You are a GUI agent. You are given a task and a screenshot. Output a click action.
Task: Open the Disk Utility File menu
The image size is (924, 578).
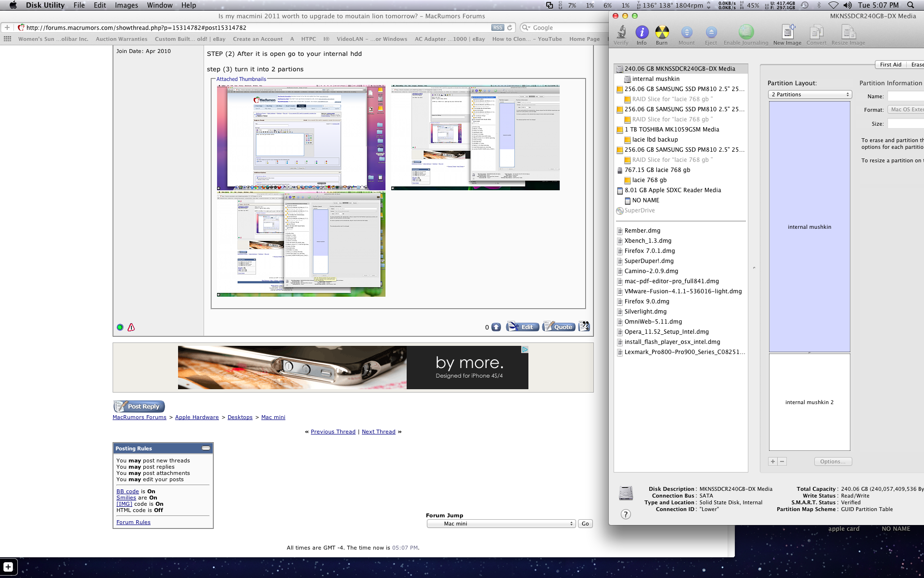click(x=79, y=5)
